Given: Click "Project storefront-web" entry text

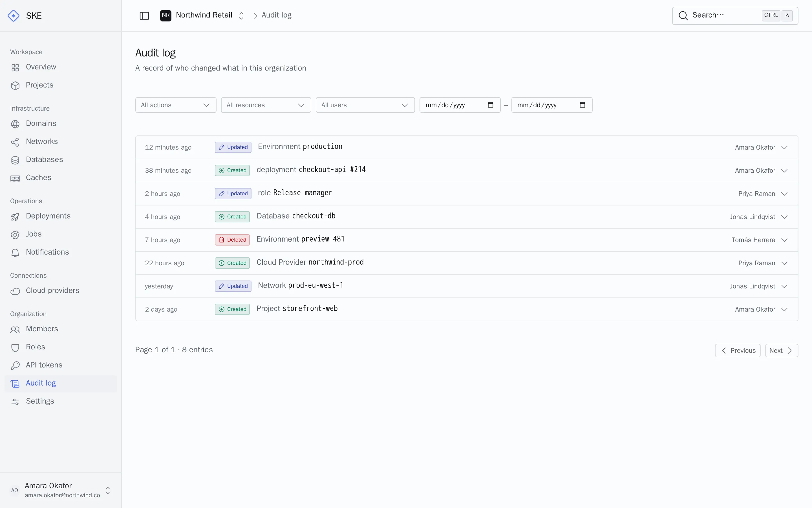Looking at the screenshot, I should pyautogui.click(x=297, y=309).
